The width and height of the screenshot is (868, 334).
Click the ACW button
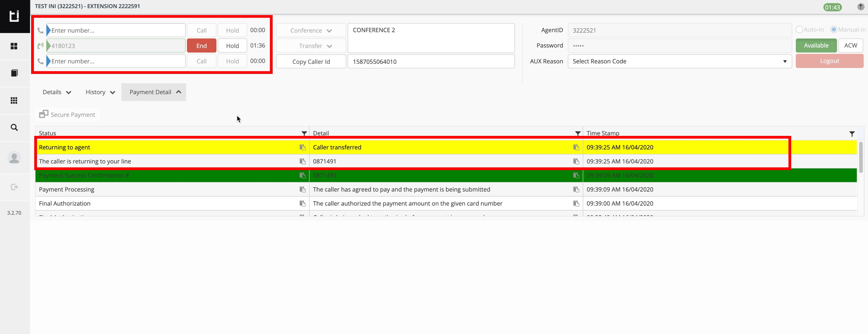pos(850,45)
